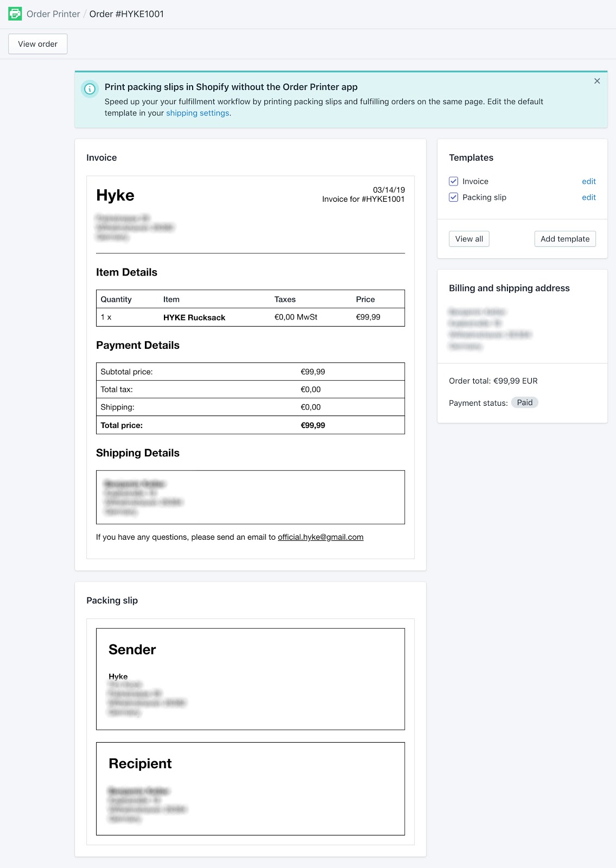Click the Billing and shipping address heading

[509, 288]
